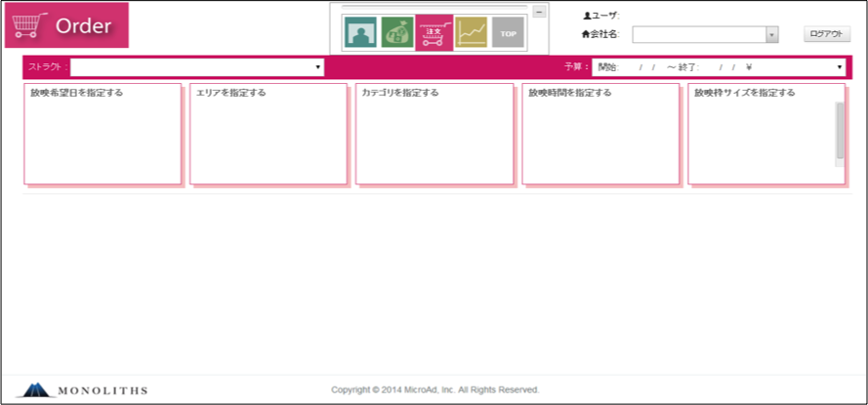The height and width of the screenshot is (405, 868).
Task: Click the ログアウト logout button
Action: (825, 34)
